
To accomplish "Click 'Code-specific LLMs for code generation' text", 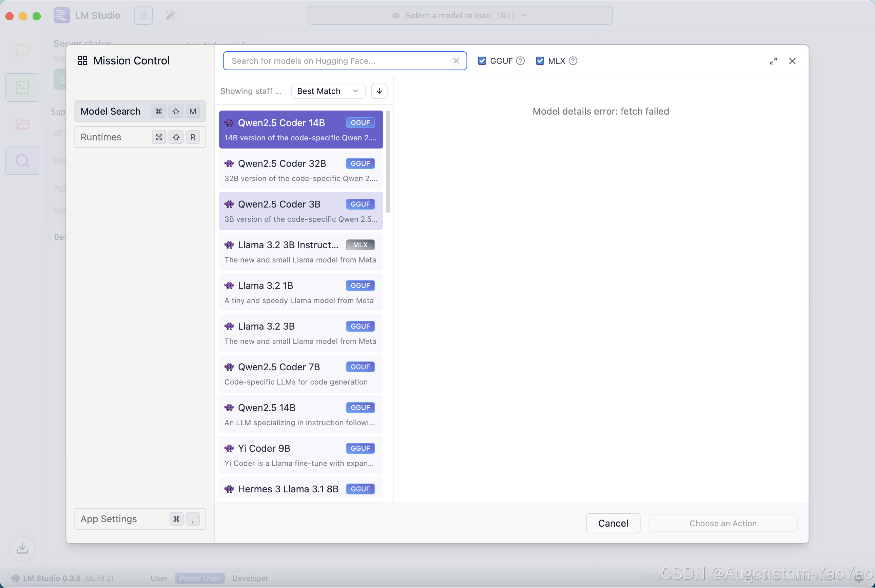I will (x=296, y=382).
